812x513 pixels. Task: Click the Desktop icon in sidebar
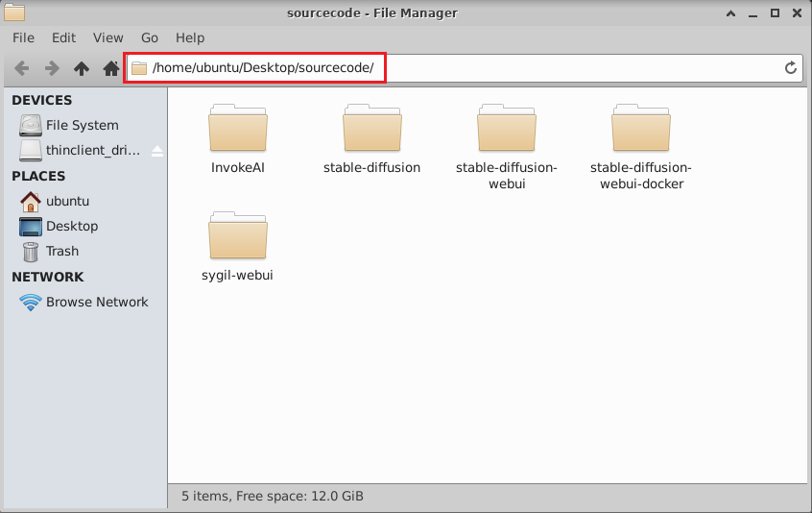(31, 227)
